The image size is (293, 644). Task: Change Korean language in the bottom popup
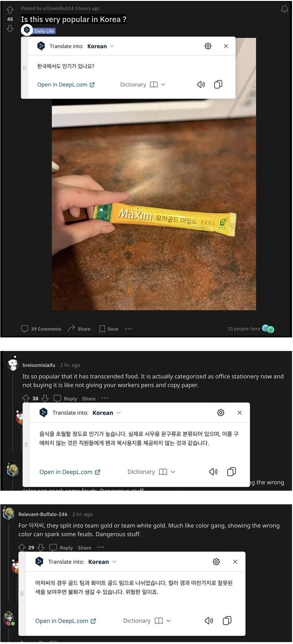coord(102,562)
